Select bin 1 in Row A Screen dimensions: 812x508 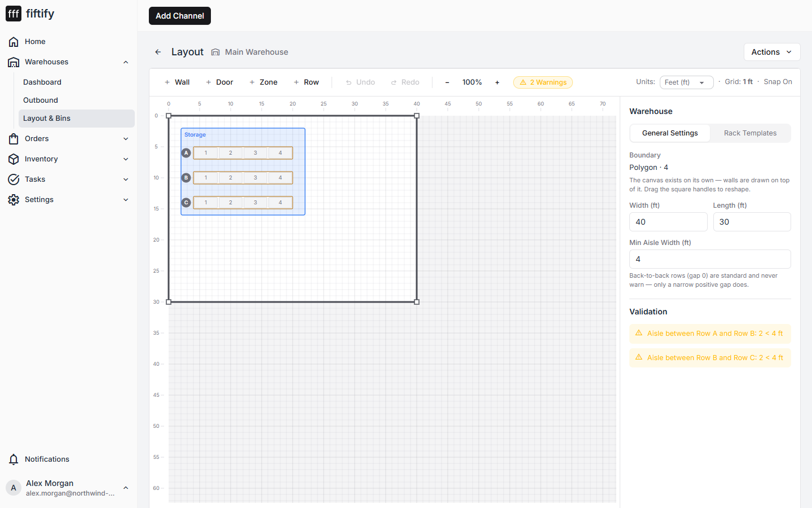point(206,153)
